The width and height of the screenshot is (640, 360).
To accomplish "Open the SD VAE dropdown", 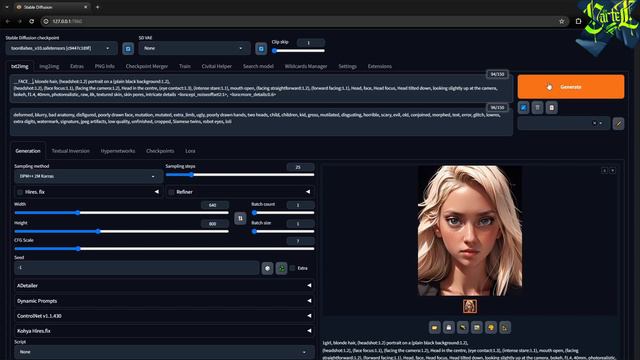I will pos(194,49).
